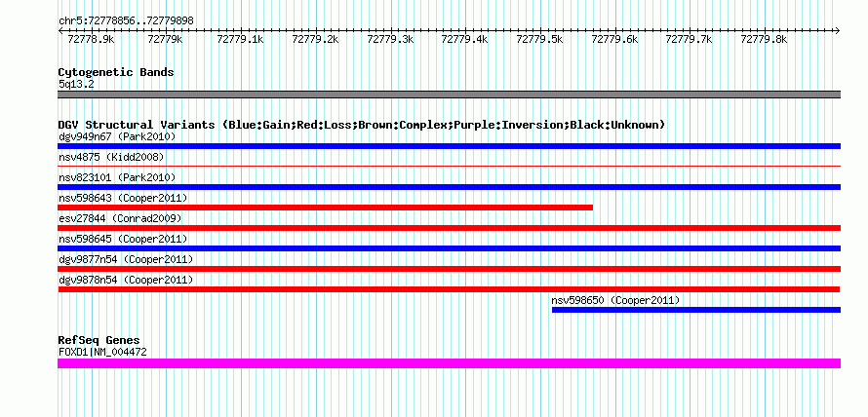Open the nsv598645 (Cooper2011) variant label
Screen dimensions: 868x417
tap(123, 239)
